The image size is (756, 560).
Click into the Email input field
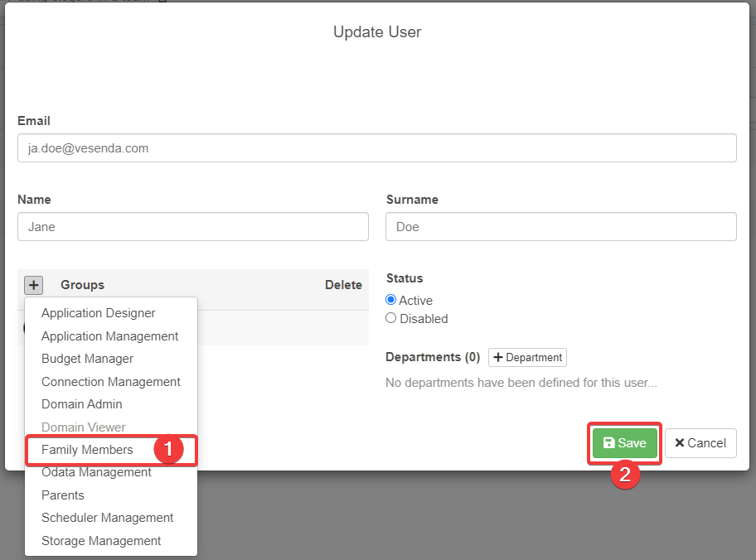pyautogui.click(x=376, y=148)
